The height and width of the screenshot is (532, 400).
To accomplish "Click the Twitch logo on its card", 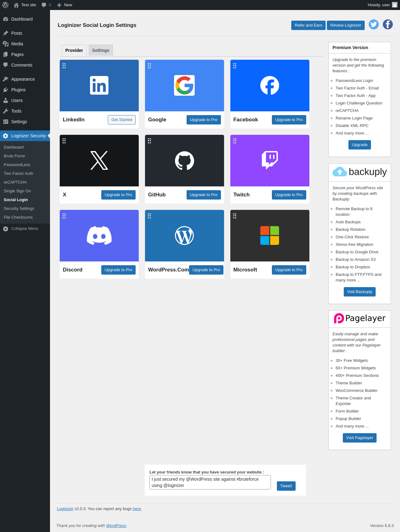I will pyautogui.click(x=270, y=160).
